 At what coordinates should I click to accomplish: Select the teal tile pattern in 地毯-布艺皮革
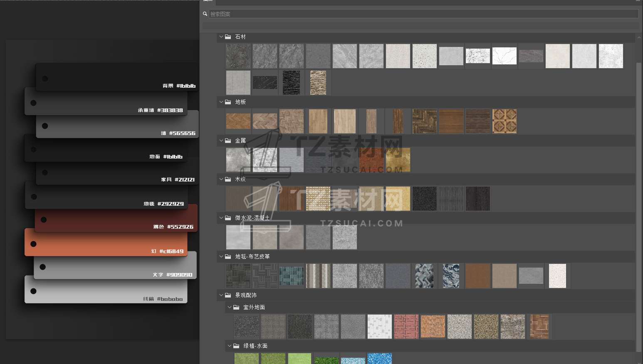[292, 276]
